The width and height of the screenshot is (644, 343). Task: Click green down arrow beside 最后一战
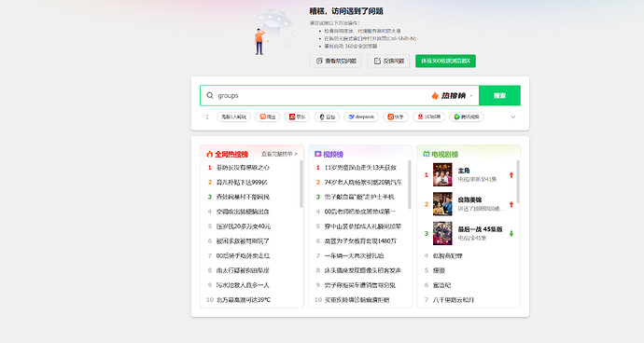[x=511, y=233]
